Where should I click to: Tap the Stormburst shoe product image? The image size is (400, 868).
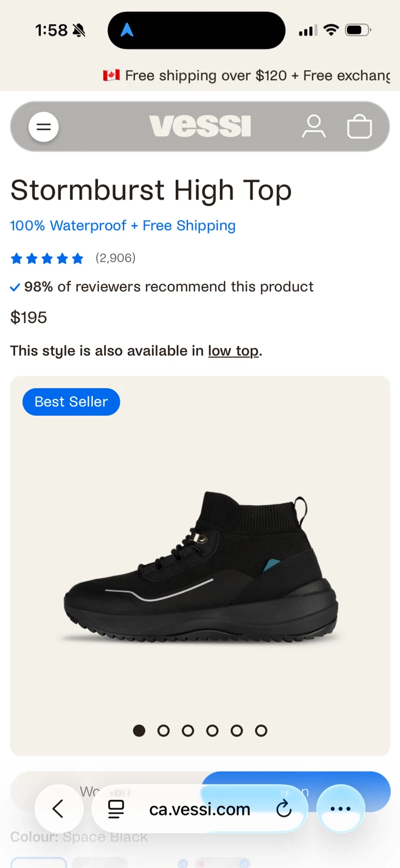(201, 567)
